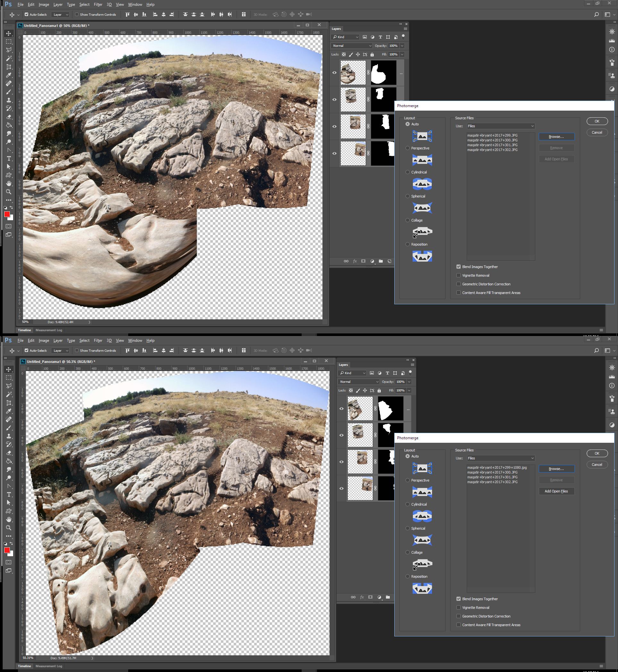
Task: Select Art History Brush in lower Photoshop window
Action: click(x=9, y=445)
